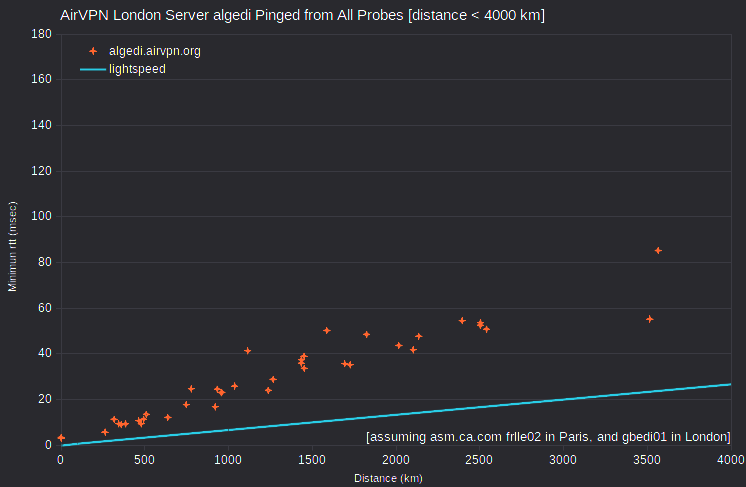Click the Distance (km) axis label

(x=388, y=478)
